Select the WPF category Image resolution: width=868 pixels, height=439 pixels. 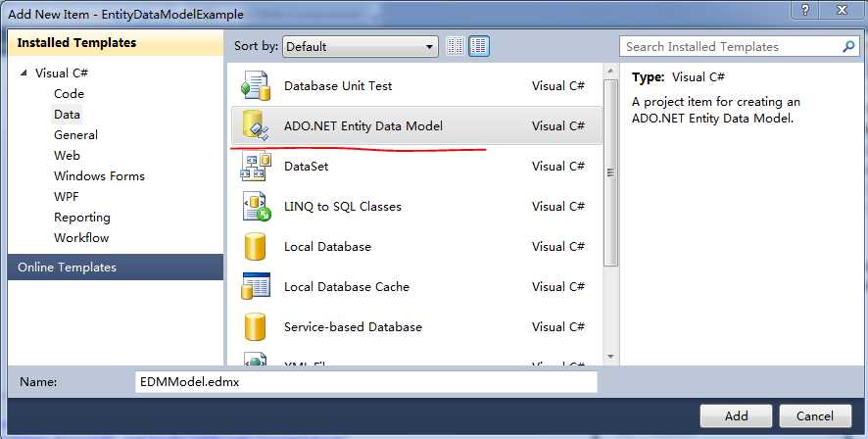coord(67,197)
